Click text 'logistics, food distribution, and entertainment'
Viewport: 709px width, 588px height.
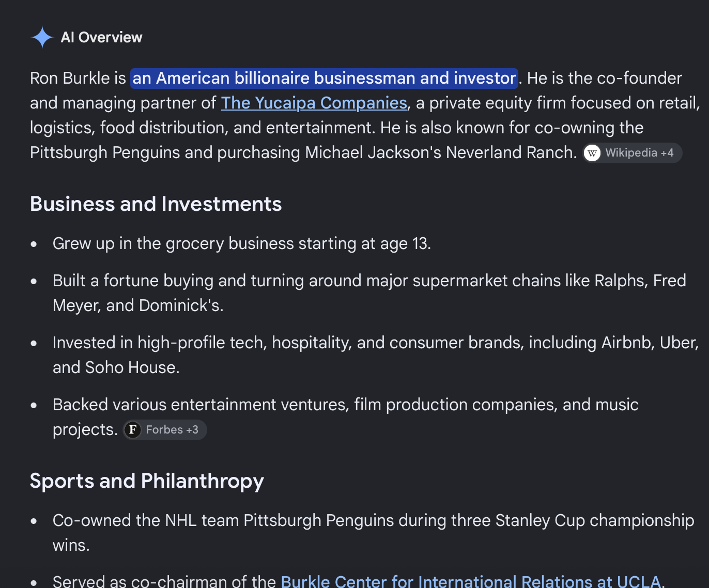202,128
